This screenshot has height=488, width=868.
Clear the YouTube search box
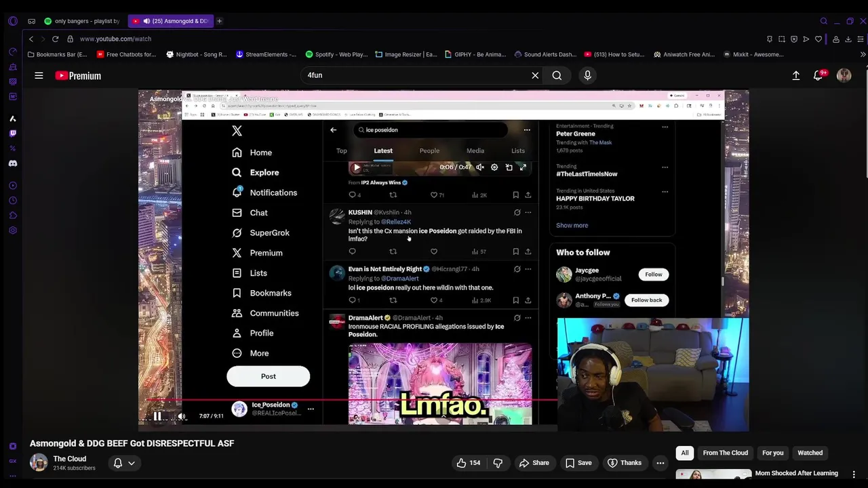tap(535, 75)
